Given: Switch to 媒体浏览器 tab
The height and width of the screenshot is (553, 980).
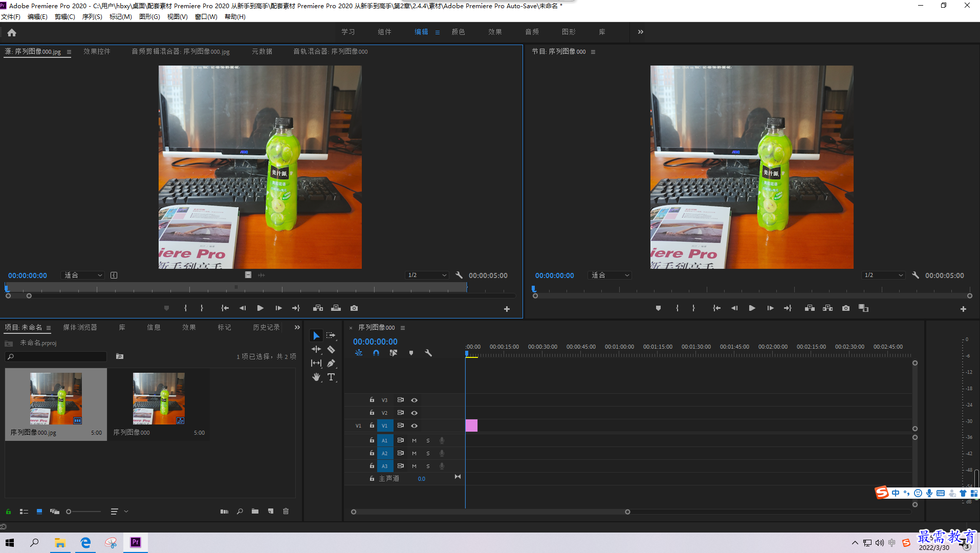Looking at the screenshot, I should pos(80,328).
